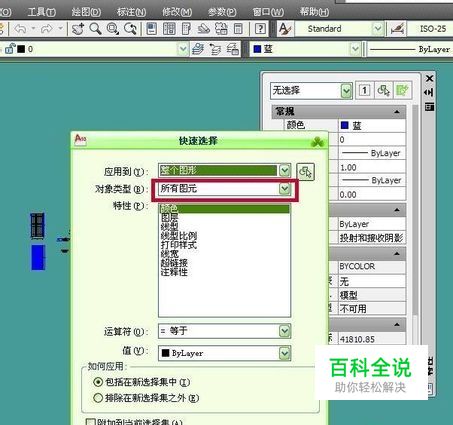Open the 标注(N) menu
This screenshot has height=425, width=453.
[x=131, y=12]
